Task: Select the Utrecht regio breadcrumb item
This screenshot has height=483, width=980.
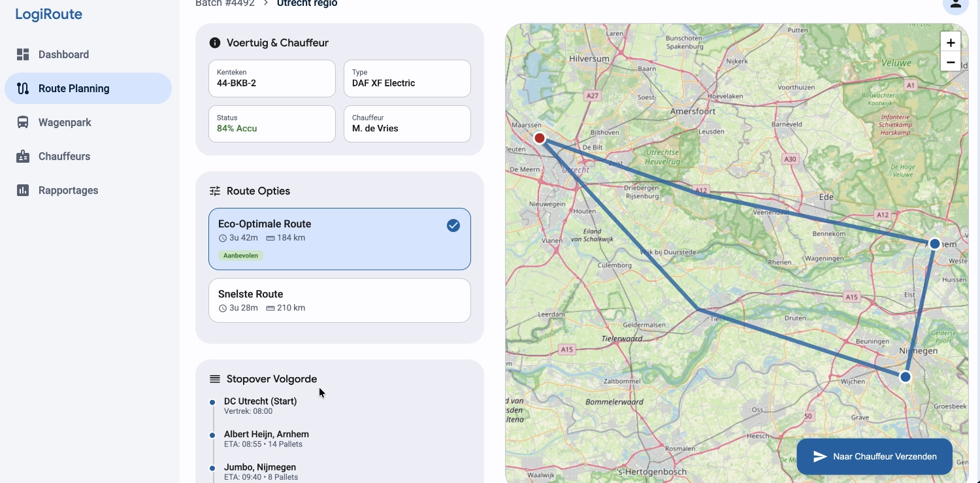Action: click(306, 3)
